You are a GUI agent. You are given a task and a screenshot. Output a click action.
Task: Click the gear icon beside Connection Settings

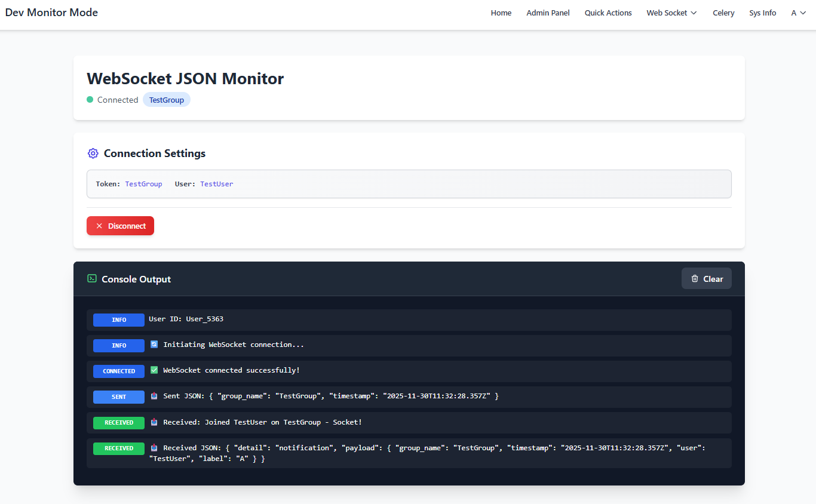(x=93, y=153)
